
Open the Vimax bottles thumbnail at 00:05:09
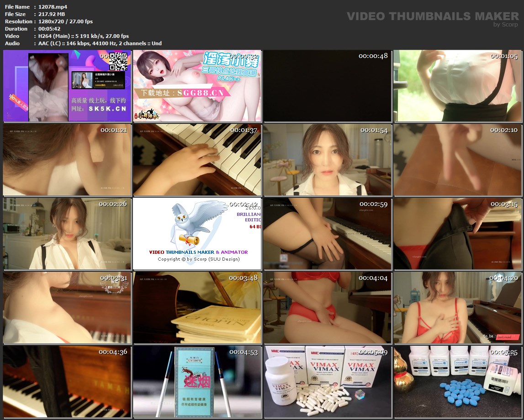click(x=327, y=382)
